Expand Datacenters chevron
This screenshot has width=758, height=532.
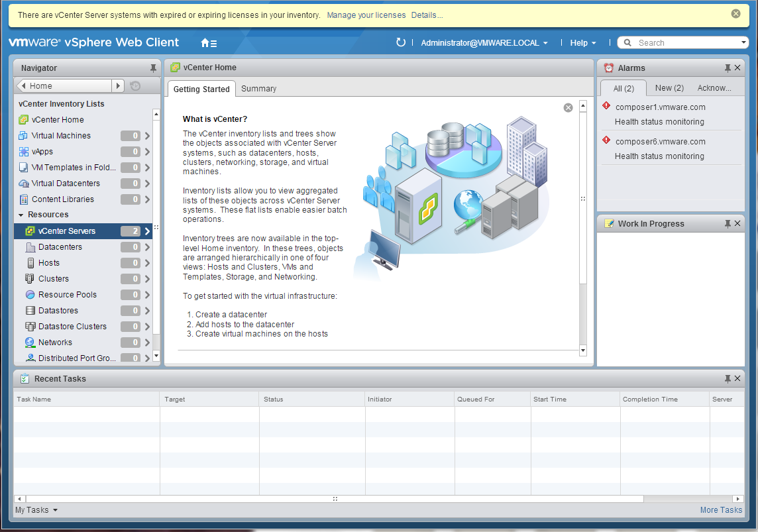tap(148, 247)
